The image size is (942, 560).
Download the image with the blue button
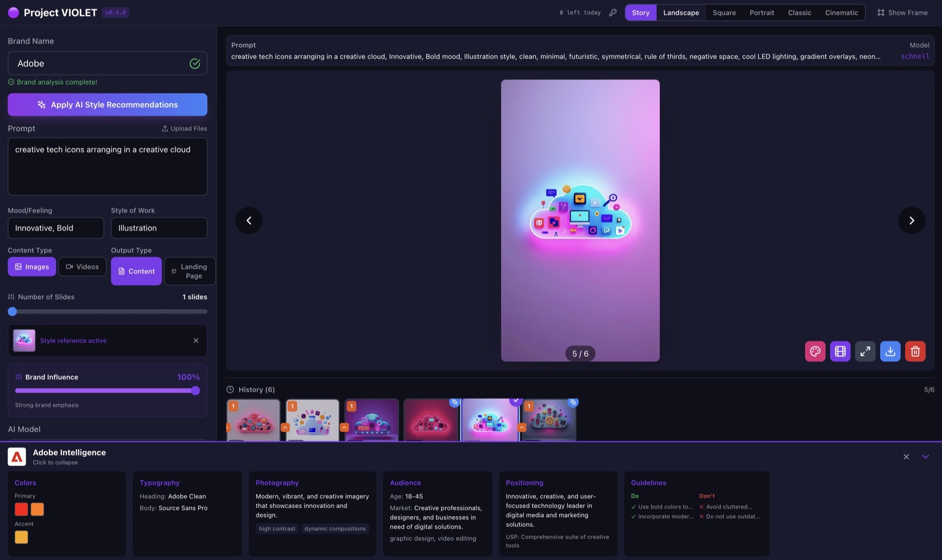[x=890, y=351]
